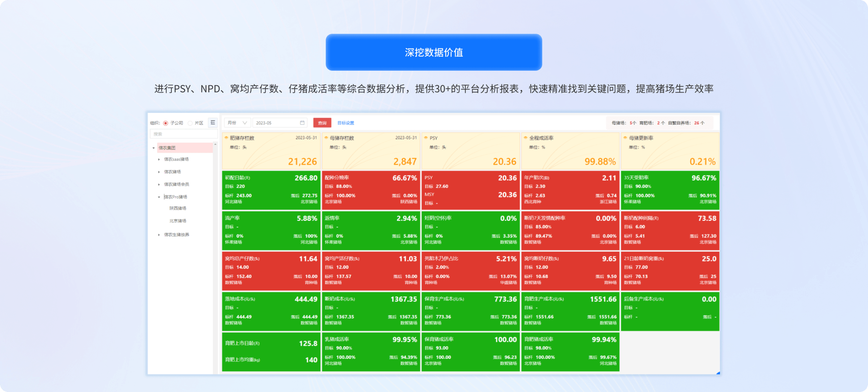
Task: Click the sidebar collapse menu icon
Action: coord(213,123)
